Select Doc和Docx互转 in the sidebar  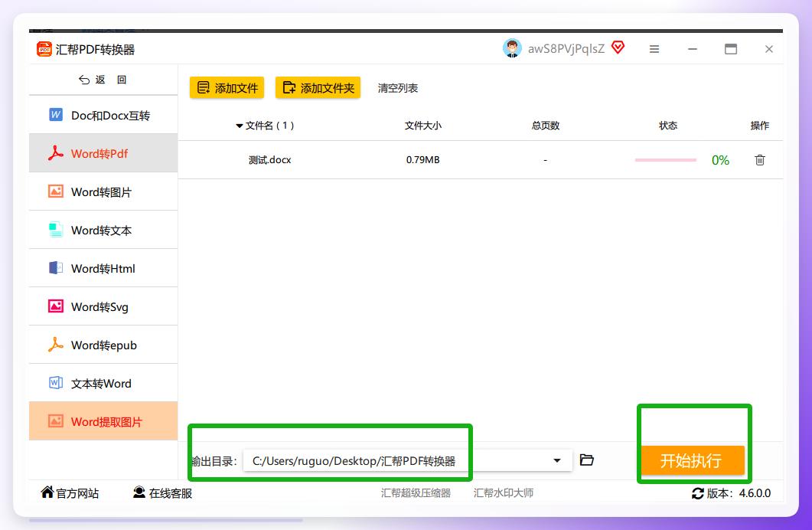pyautogui.click(x=103, y=115)
